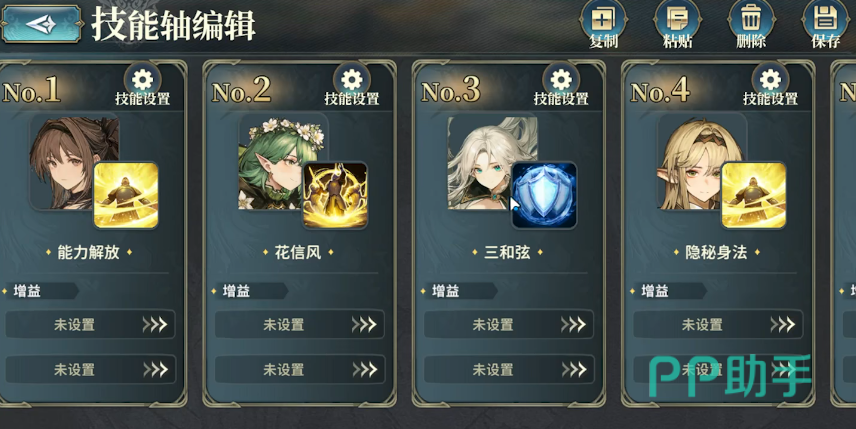The image size is (856, 429).
Task: Click the back arrow button
Action: (x=41, y=24)
